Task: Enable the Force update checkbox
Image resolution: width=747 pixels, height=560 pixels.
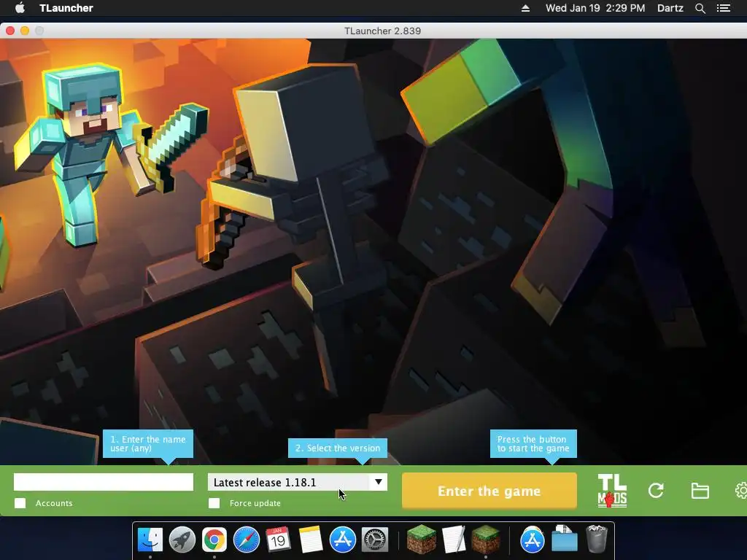Action: [214, 503]
